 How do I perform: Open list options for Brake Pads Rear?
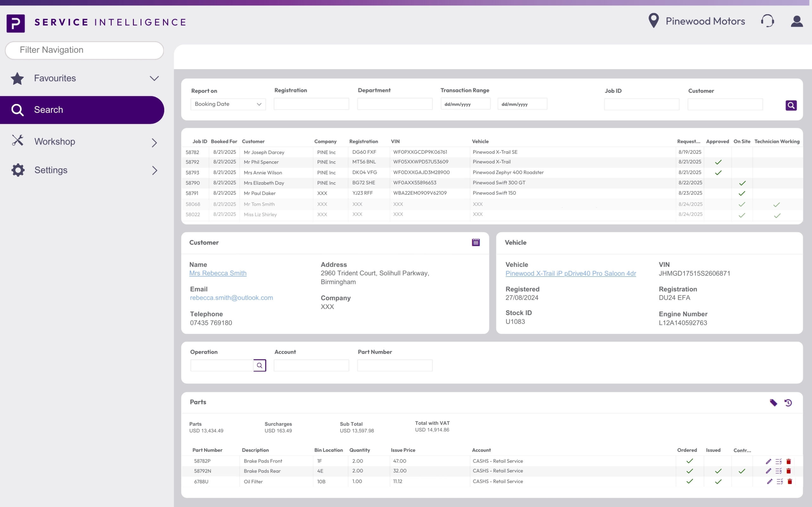click(778, 471)
